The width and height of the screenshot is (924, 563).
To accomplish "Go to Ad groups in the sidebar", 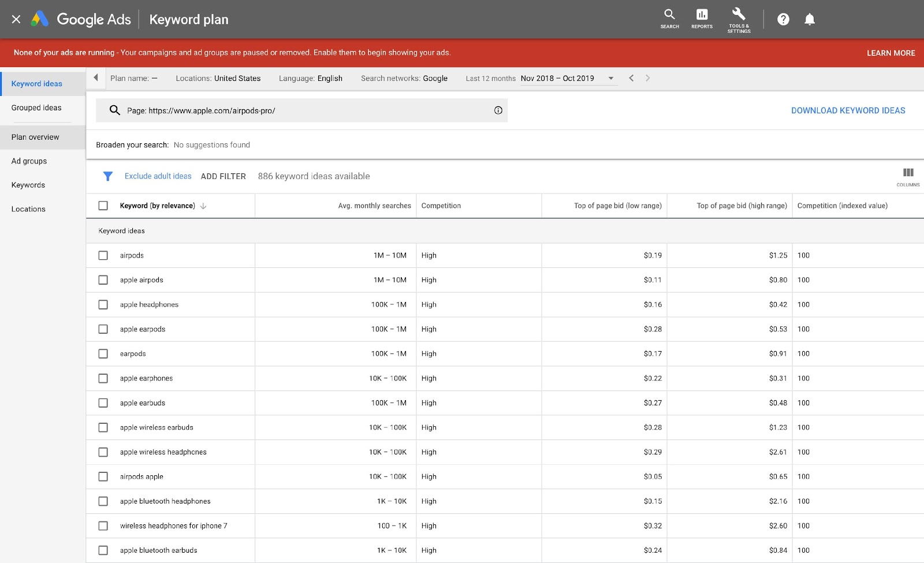I will (29, 161).
